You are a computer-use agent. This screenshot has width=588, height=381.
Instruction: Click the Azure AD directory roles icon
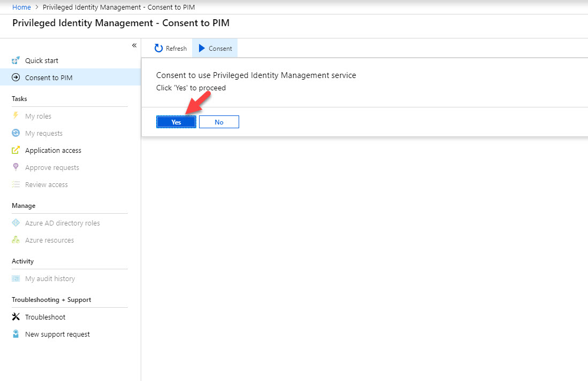16,222
